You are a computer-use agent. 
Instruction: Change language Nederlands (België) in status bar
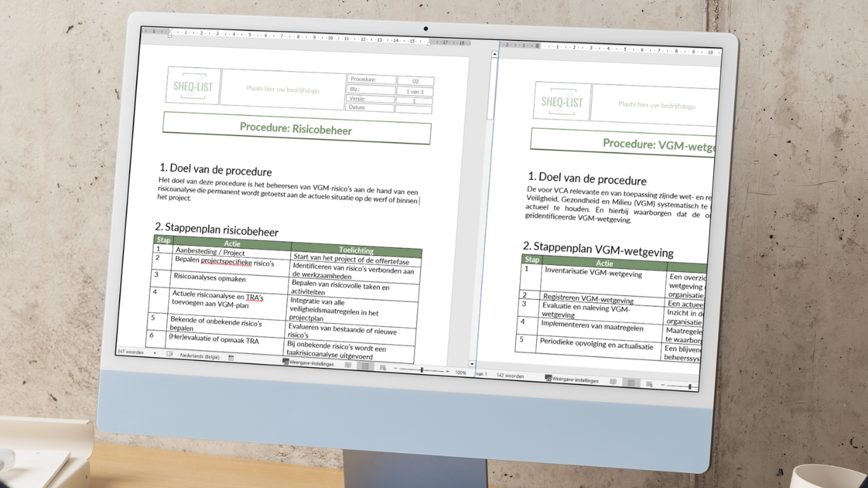point(200,356)
